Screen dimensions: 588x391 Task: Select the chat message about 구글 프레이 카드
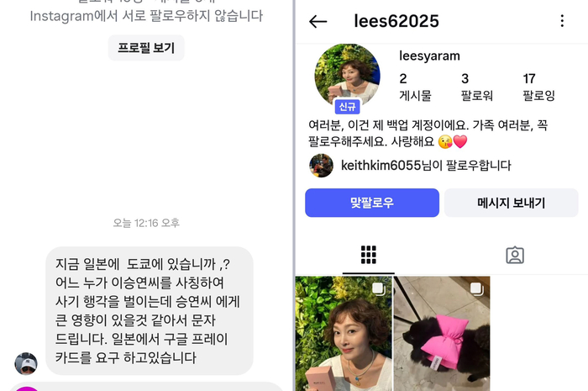point(150,311)
